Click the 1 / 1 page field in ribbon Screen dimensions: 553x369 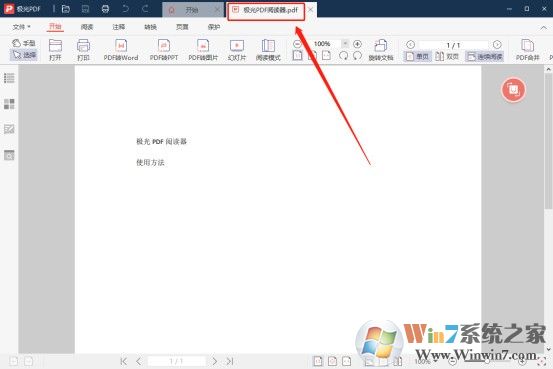(x=453, y=45)
